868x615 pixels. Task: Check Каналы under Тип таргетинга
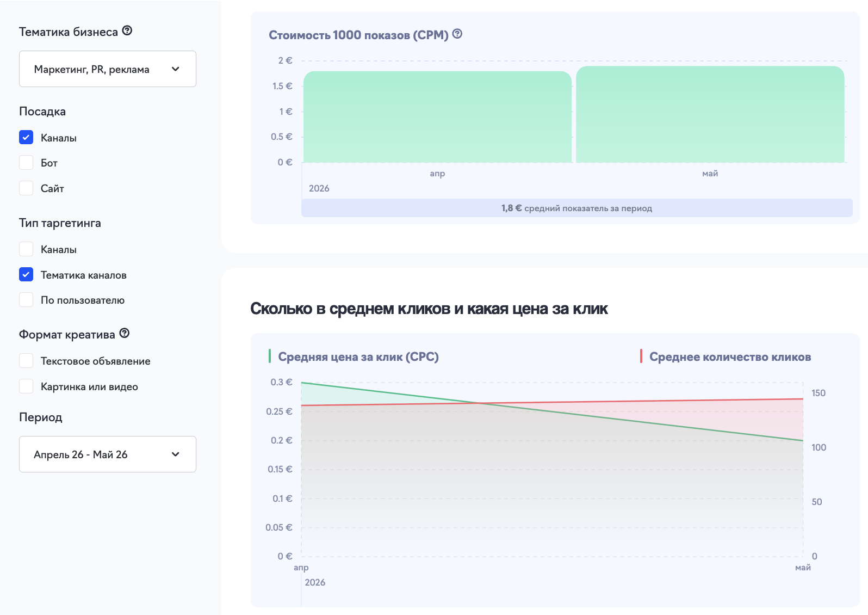(26, 249)
